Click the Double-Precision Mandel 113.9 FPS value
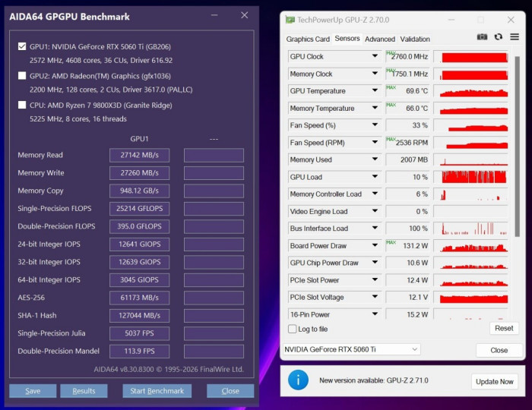Image resolution: width=532 pixels, height=410 pixels. click(139, 351)
